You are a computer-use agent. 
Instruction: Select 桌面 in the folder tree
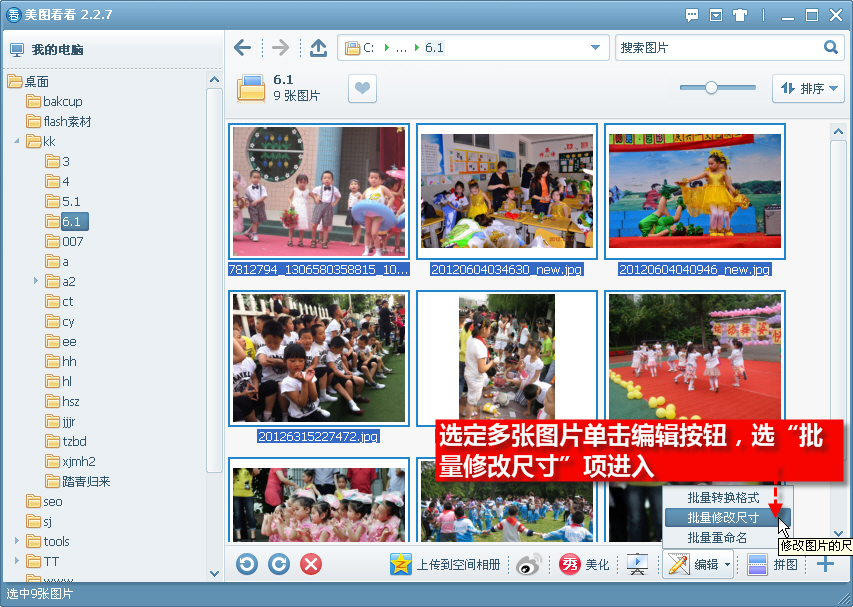coord(37,82)
